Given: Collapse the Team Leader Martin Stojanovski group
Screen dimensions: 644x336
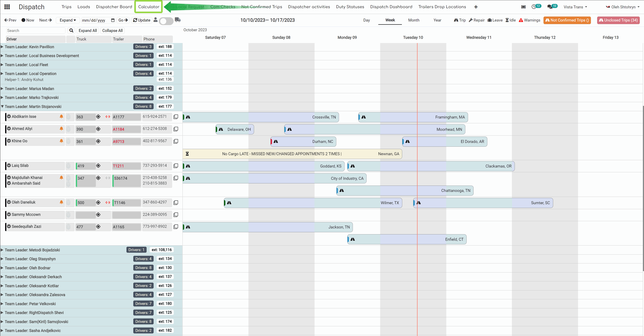Looking at the screenshot, I should tap(2, 106).
